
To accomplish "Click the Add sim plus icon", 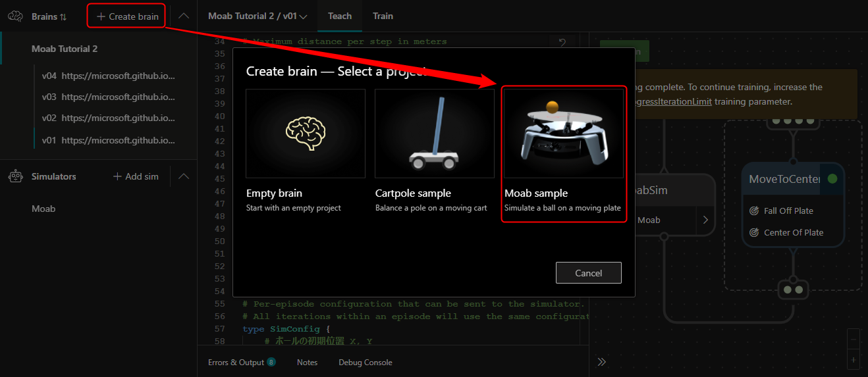I will 117,176.
